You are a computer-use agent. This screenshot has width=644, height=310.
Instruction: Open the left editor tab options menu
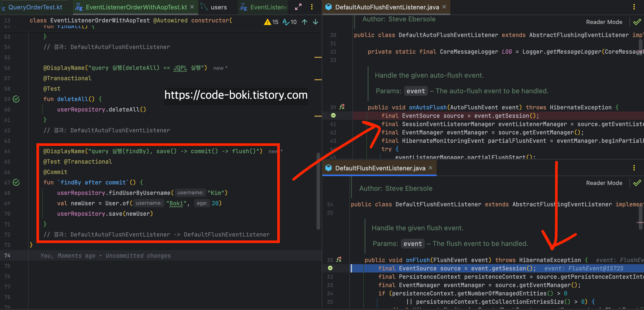(x=312, y=7)
